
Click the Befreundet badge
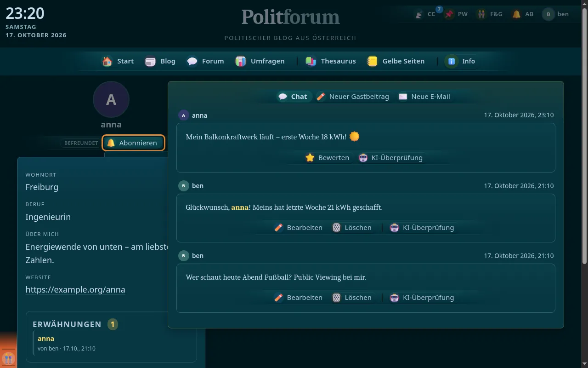tap(81, 143)
